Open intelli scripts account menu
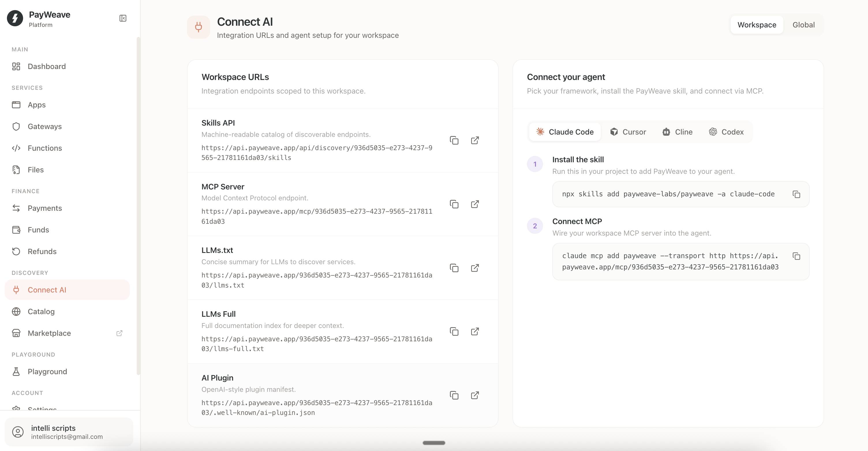This screenshot has width=868, height=451. click(69, 432)
